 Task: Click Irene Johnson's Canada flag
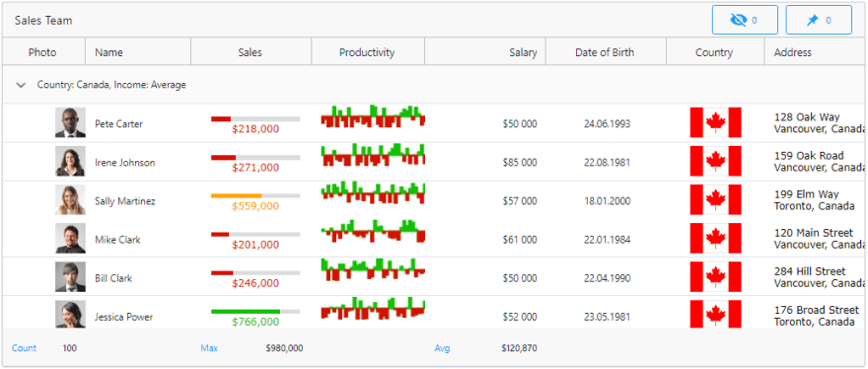point(715,161)
